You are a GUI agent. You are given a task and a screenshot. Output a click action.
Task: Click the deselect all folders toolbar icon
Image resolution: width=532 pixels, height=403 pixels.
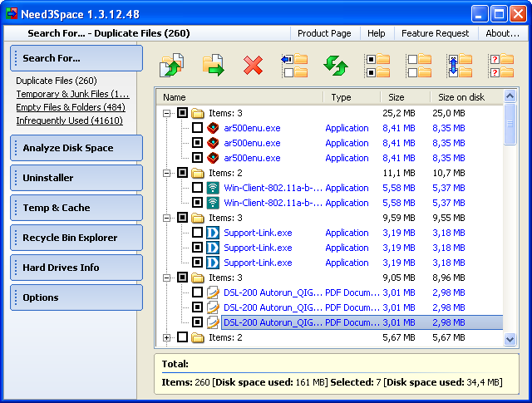pos(419,66)
